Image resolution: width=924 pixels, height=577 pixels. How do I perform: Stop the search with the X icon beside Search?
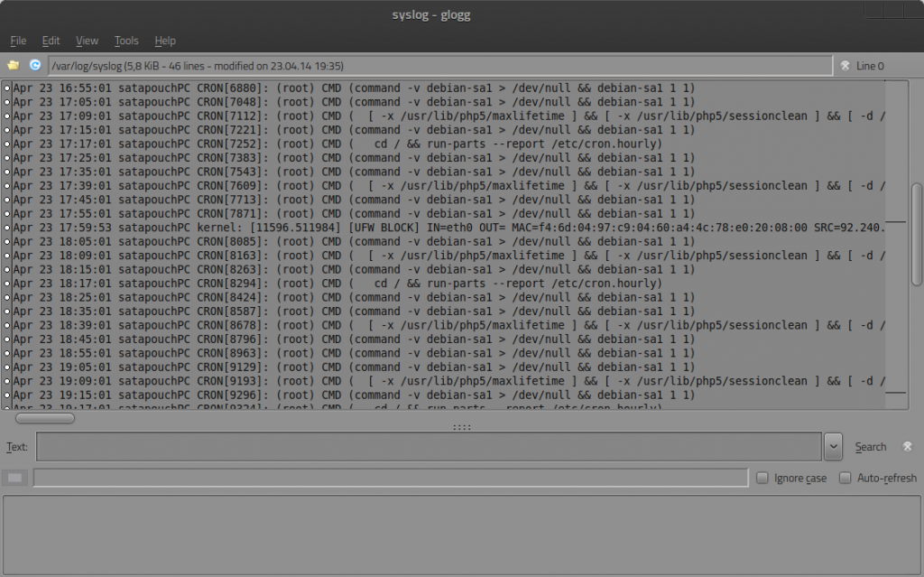tap(908, 447)
